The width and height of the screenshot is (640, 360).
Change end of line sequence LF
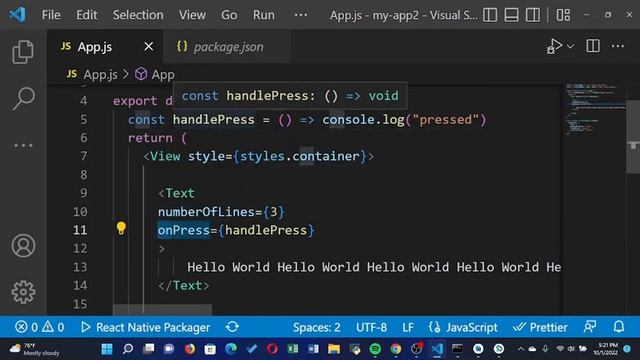pyautogui.click(x=408, y=327)
